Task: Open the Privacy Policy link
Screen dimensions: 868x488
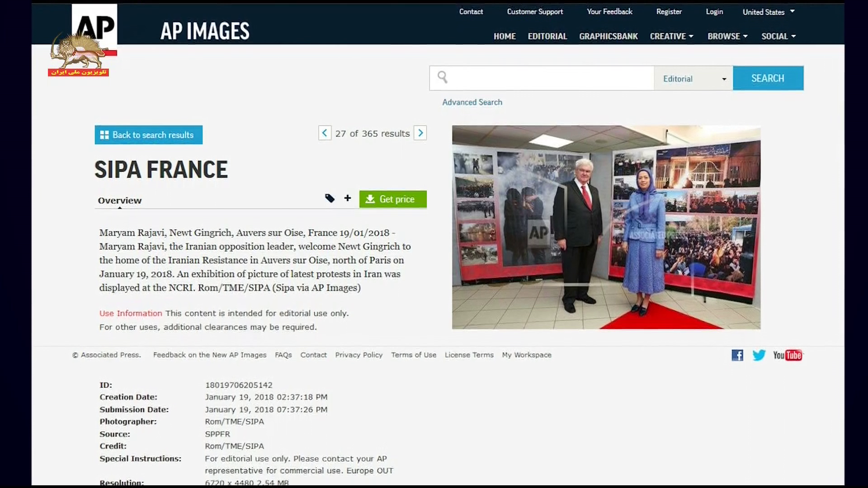Action: pyautogui.click(x=359, y=355)
